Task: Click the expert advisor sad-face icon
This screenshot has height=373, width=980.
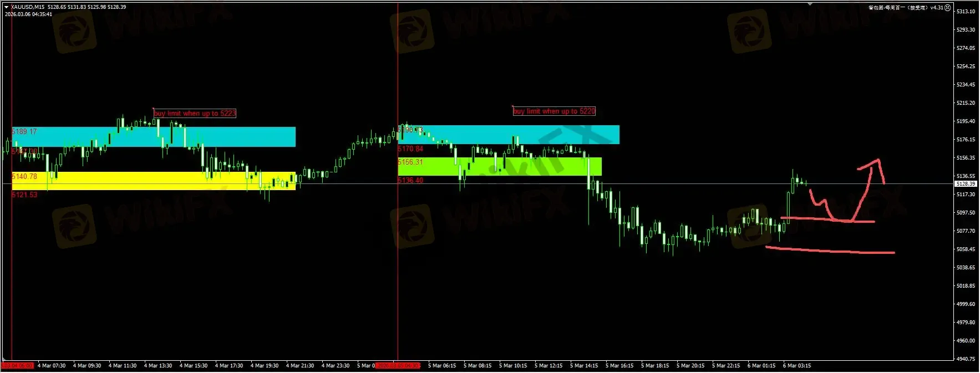Action: point(947,8)
